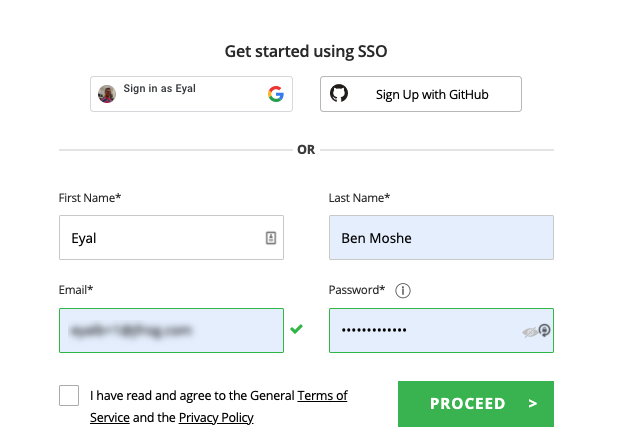Select the Email input field

pyautogui.click(x=171, y=330)
